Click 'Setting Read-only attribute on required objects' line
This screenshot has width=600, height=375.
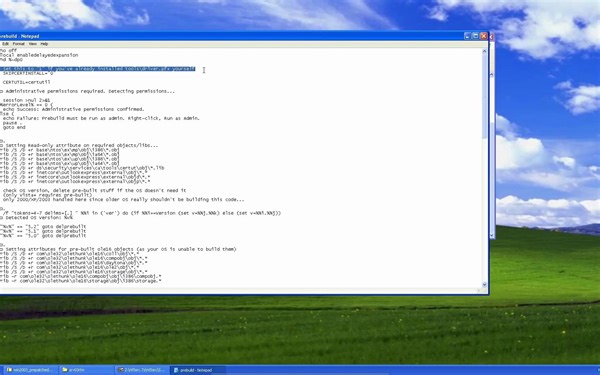point(79,145)
